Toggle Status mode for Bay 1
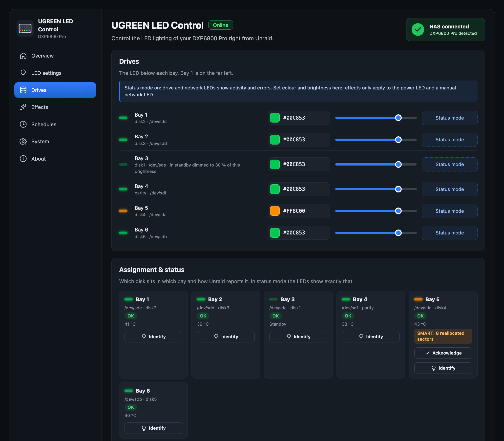Screen dimensions: 504x441 point(450,118)
